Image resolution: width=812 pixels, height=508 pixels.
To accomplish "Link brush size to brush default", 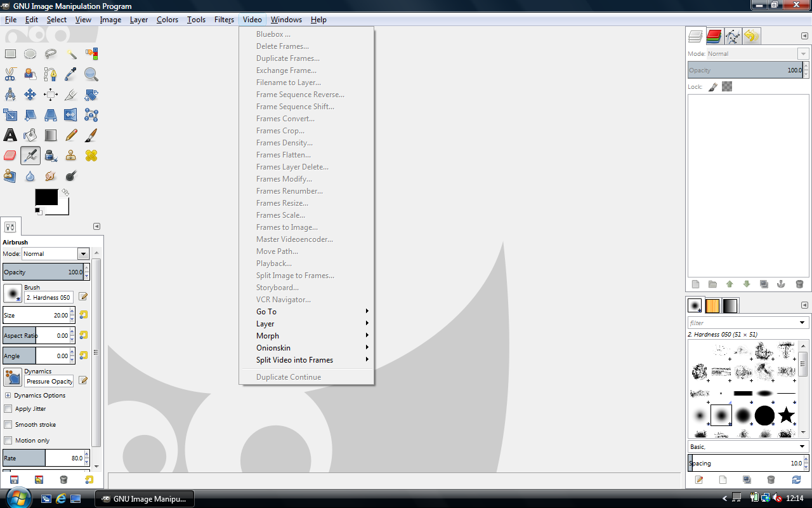I will 83,315.
